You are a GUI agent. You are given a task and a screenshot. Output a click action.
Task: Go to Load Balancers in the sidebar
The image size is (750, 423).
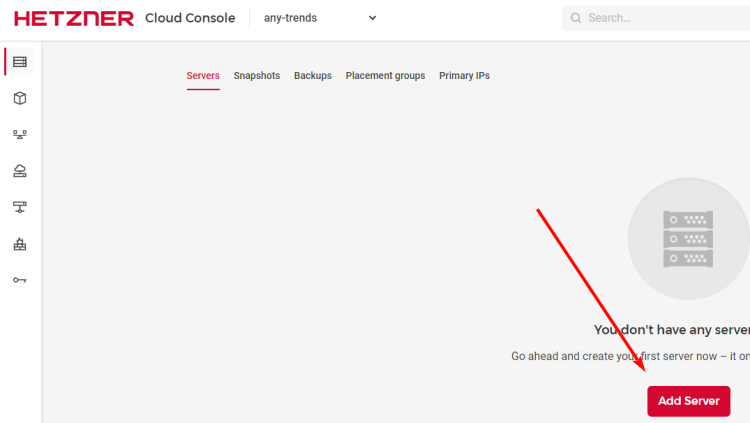(20, 134)
